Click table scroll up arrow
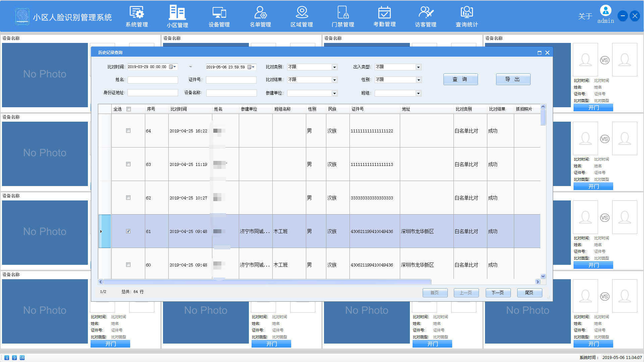 (x=543, y=107)
